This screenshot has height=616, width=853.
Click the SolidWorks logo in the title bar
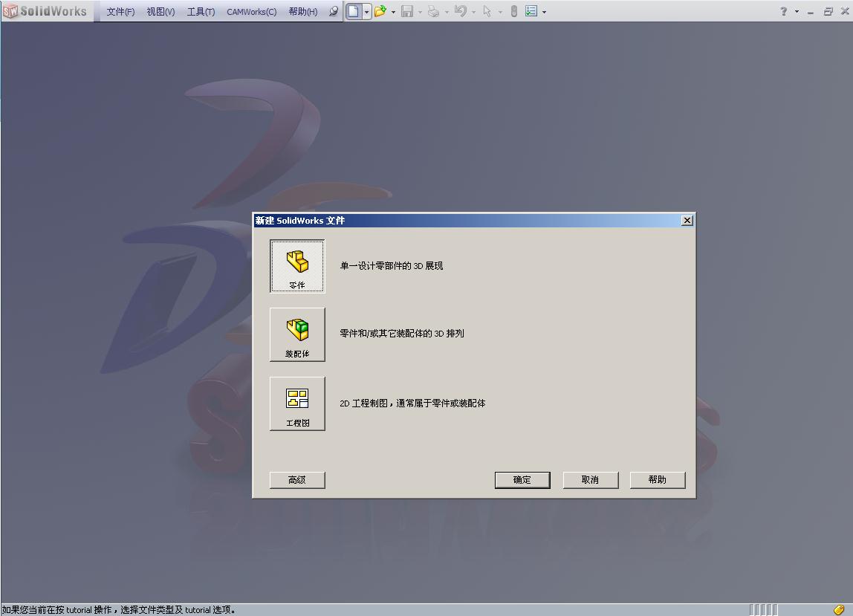[x=45, y=11]
